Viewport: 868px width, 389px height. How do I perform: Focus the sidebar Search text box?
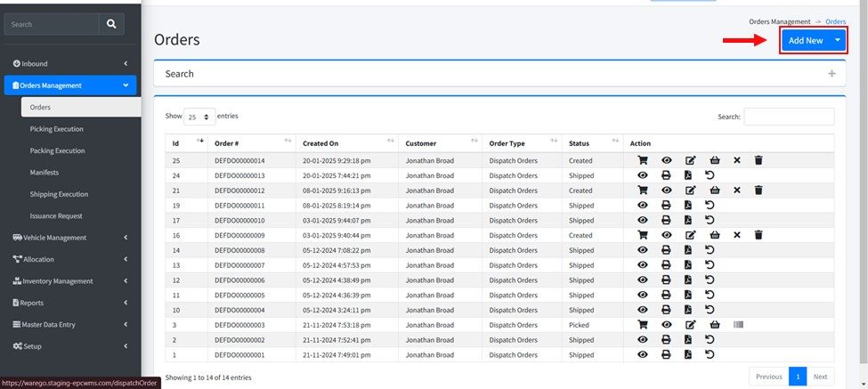click(x=52, y=24)
